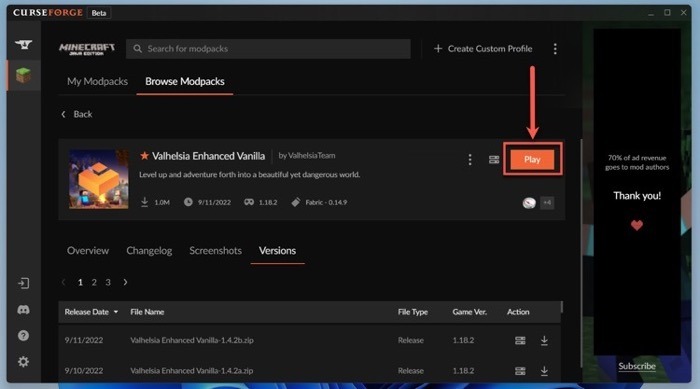
Task: Click the game controller version icon
Action: pos(249,202)
